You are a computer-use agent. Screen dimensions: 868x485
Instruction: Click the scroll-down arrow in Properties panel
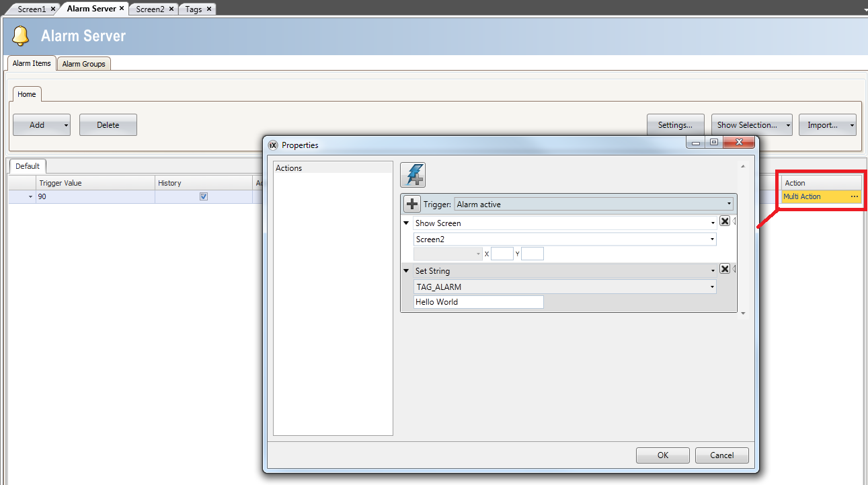tap(743, 313)
